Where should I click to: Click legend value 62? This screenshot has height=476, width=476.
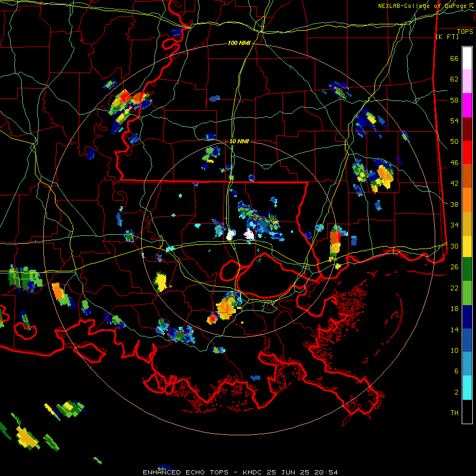click(454, 79)
